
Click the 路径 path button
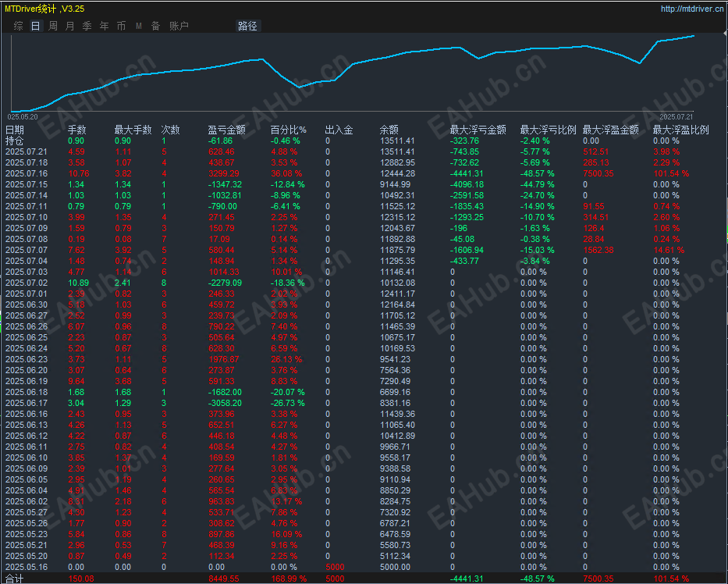pyautogui.click(x=247, y=26)
